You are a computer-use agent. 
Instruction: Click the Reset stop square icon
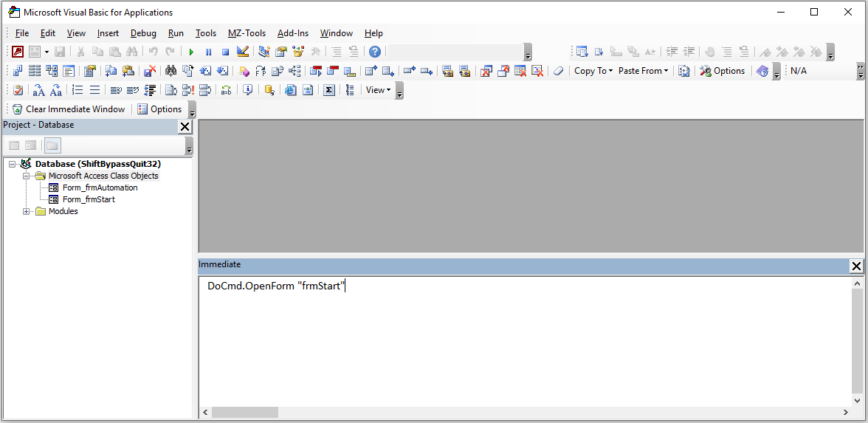pos(225,52)
